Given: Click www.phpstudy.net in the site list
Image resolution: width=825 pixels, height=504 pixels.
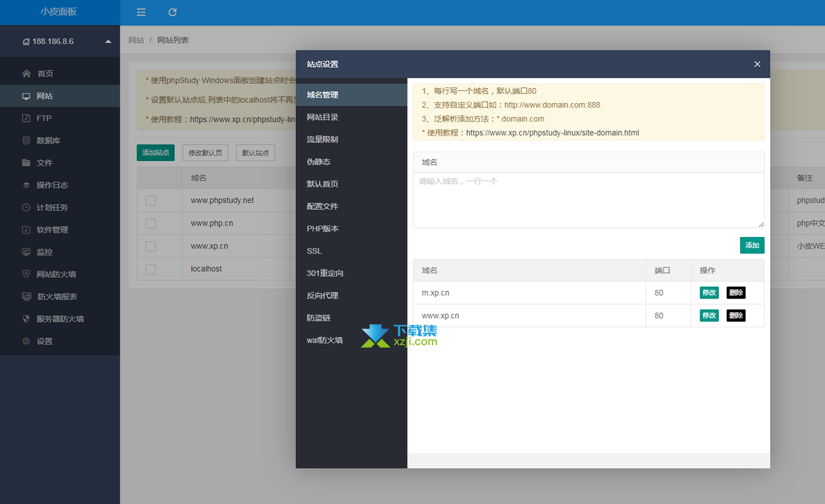Looking at the screenshot, I should point(223,200).
